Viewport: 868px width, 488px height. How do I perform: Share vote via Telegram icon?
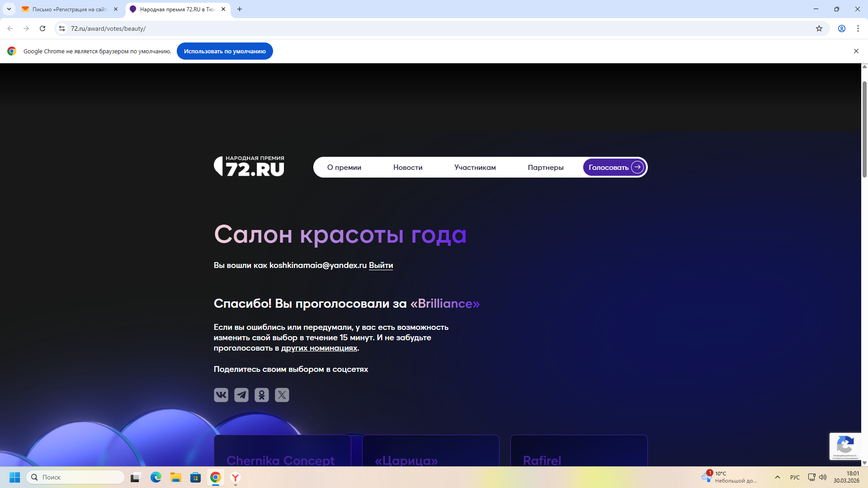click(241, 395)
